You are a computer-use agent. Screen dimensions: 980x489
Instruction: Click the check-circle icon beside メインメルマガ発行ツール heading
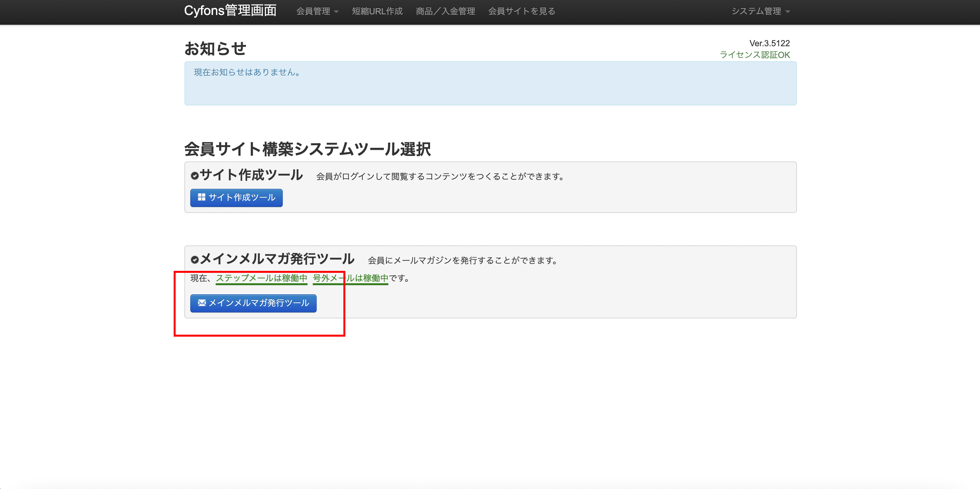pos(195,260)
